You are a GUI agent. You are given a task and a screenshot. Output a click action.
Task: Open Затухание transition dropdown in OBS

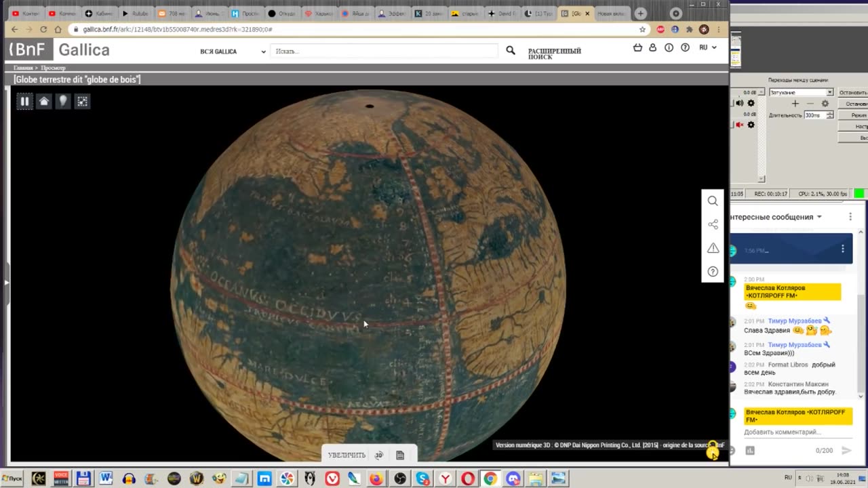pyautogui.click(x=801, y=92)
